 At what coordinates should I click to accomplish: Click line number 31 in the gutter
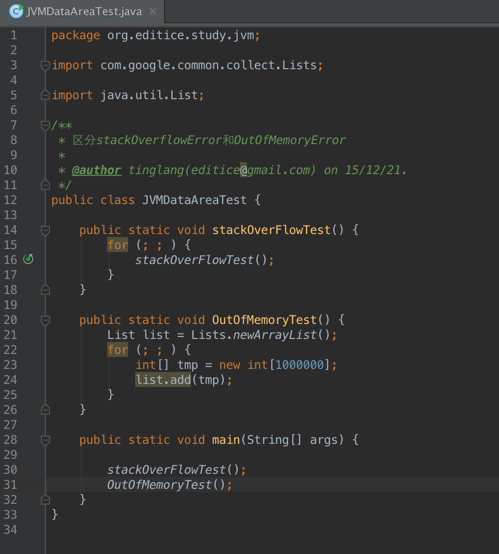[x=10, y=485]
